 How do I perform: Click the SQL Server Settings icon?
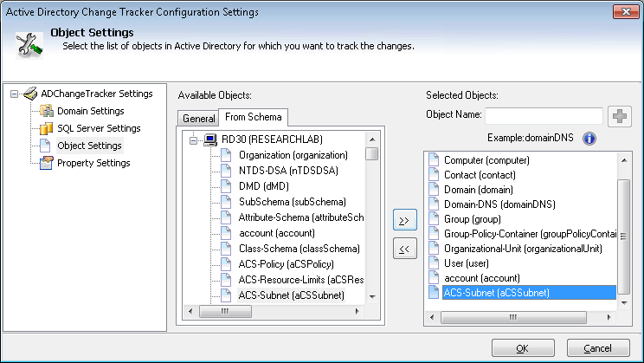coord(47,128)
